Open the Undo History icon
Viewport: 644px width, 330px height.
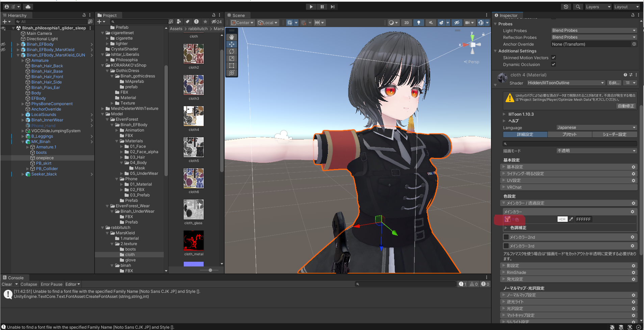[x=566, y=7]
